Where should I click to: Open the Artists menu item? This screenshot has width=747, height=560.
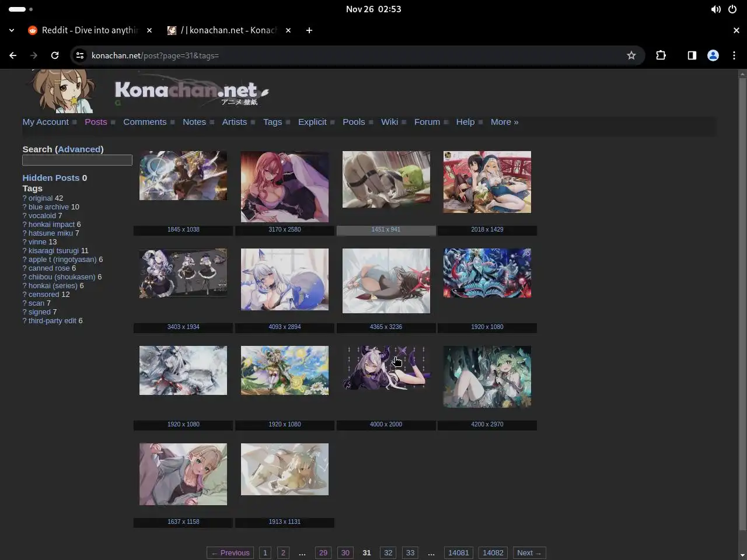235,122
